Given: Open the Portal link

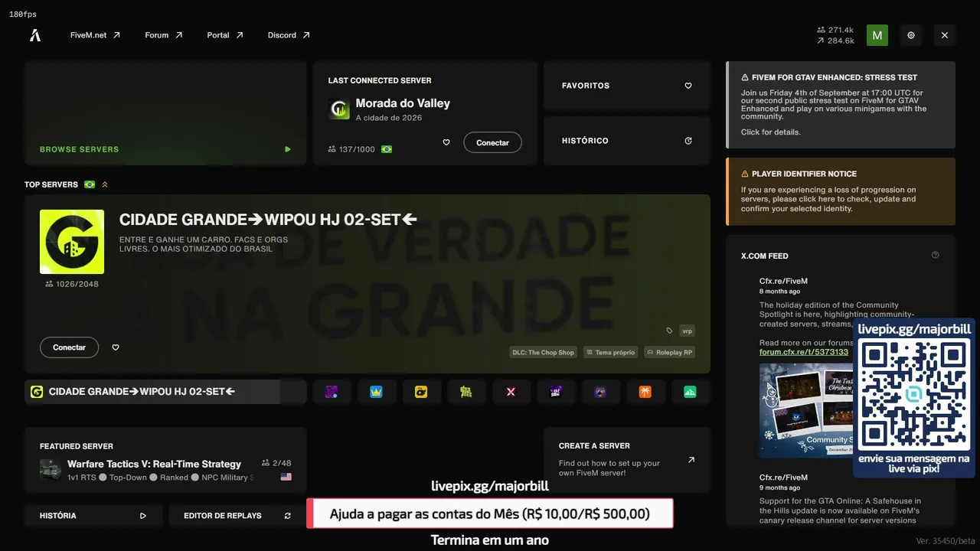Looking at the screenshot, I should [x=225, y=35].
